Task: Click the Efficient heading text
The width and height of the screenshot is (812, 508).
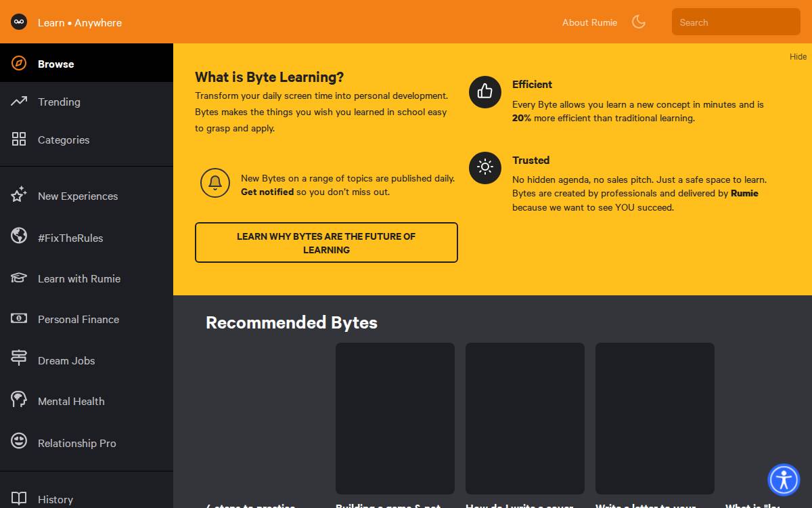Action: click(532, 85)
